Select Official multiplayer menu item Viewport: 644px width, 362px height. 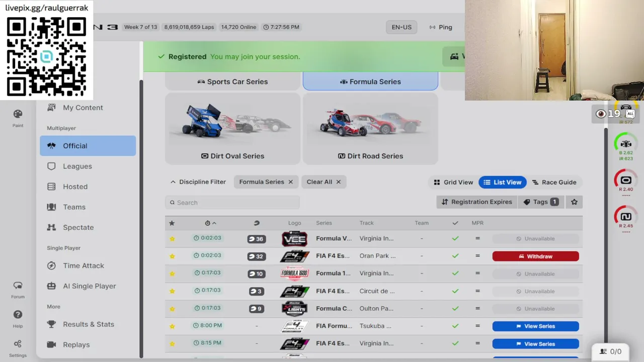(88, 146)
